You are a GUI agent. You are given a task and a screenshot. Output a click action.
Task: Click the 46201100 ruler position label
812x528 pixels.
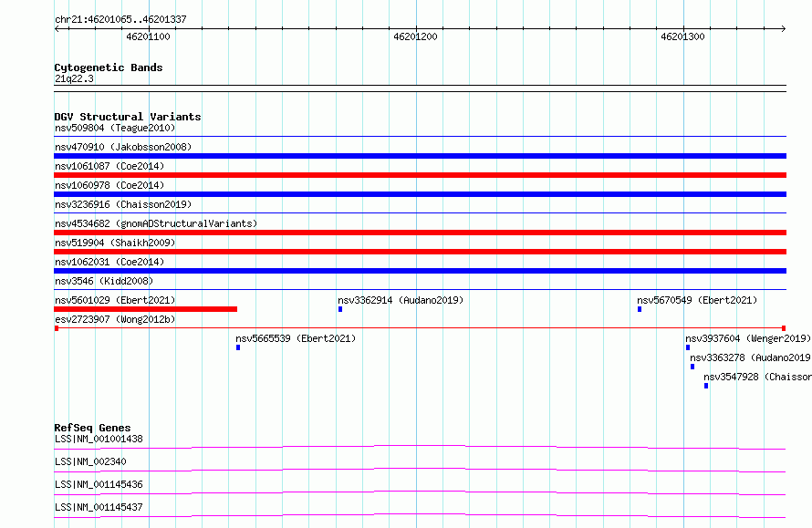coord(148,36)
